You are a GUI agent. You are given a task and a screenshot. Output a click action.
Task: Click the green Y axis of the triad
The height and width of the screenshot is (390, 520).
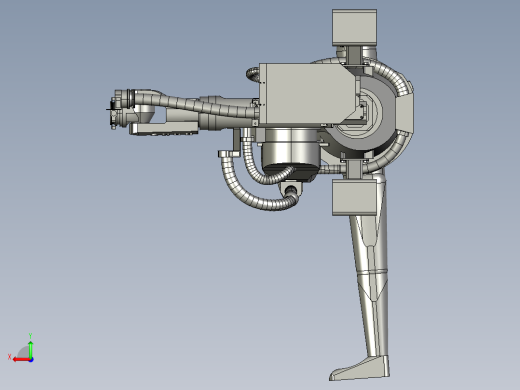[31, 350]
